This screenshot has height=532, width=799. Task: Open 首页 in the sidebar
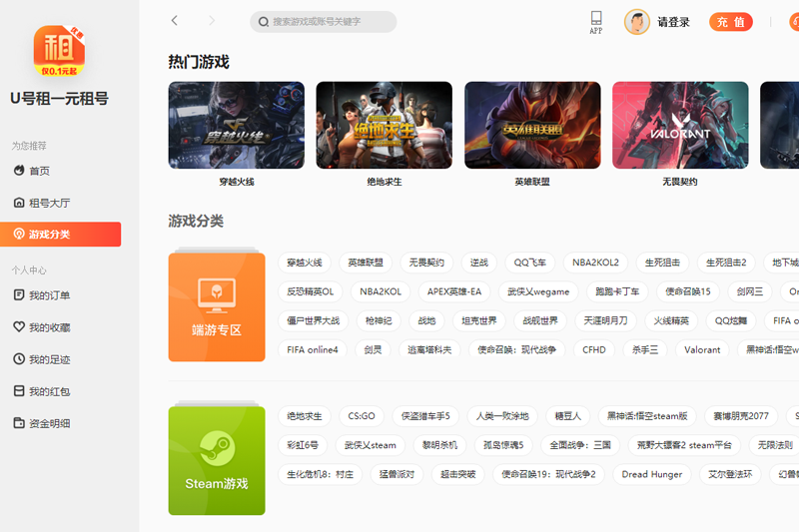pyautogui.click(x=40, y=172)
